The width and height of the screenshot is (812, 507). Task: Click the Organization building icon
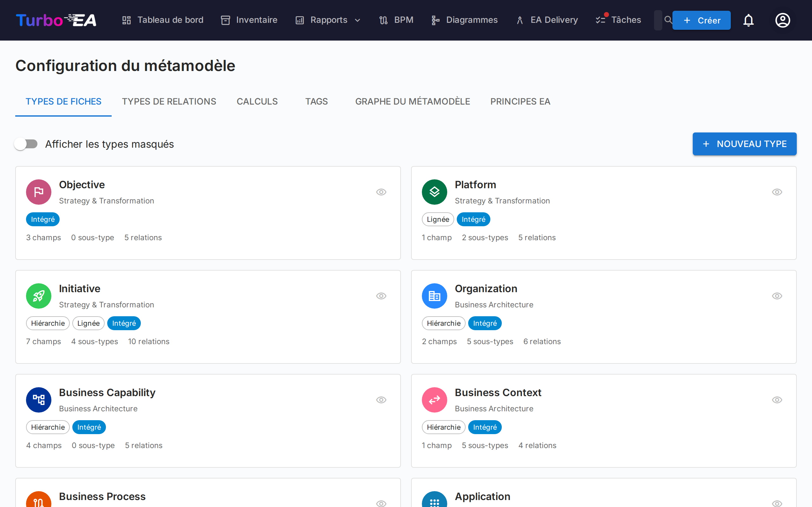coord(434,296)
